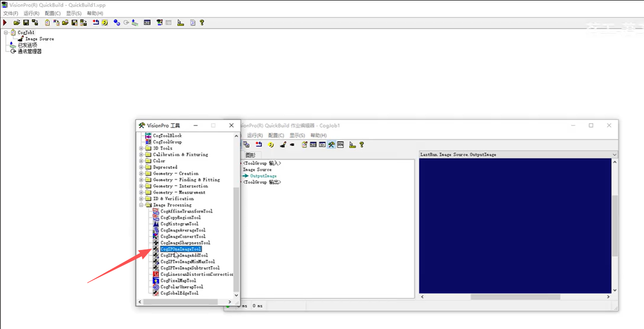644x329 pixels.
Task: Expand the Geometry - Measurement folder
Action: point(141,192)
